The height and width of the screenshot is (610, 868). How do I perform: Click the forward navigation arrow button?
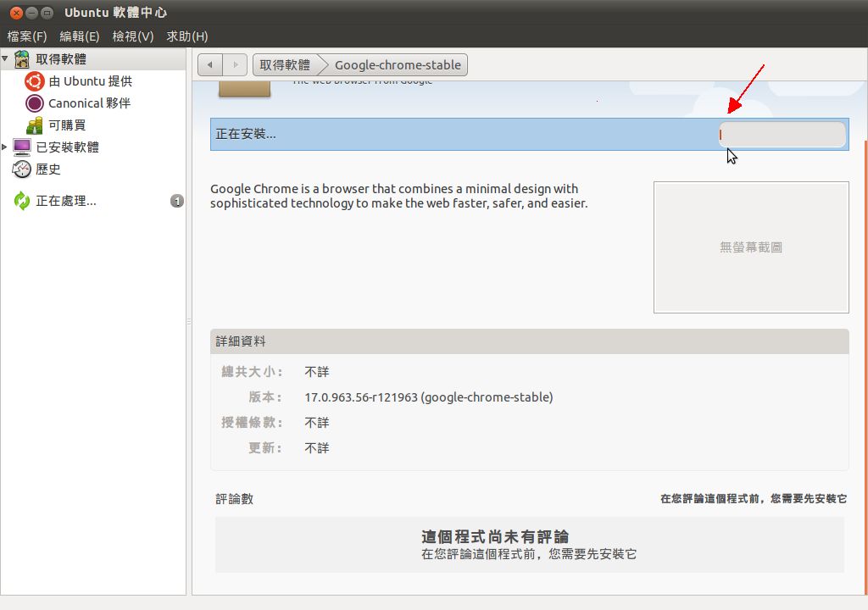236,65
